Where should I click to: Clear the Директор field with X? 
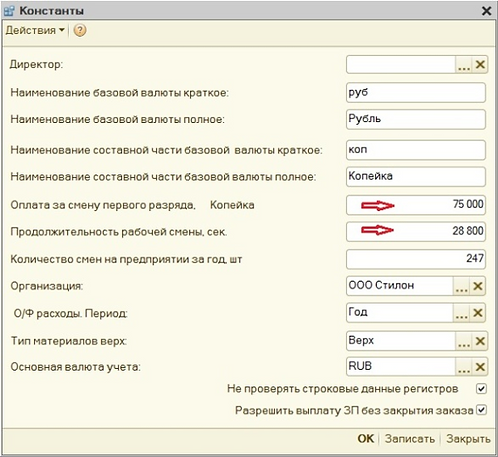(480, 64)
